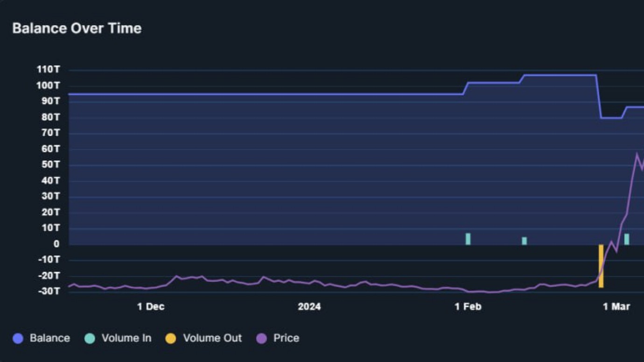Click the yellow Volume Out legend dot

171,339
